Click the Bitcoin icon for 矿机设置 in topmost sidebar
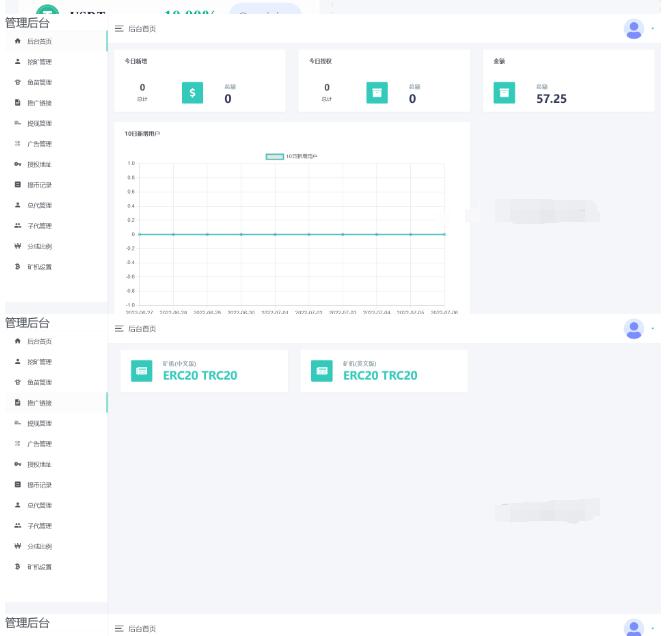671x636 pixels. point(18,267)
